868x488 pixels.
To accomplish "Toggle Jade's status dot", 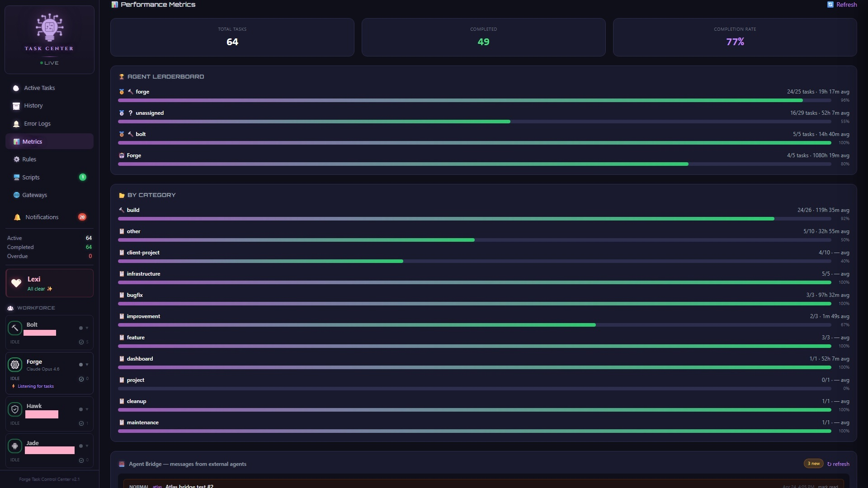I will pyautogui.click(x=81, y=446).
